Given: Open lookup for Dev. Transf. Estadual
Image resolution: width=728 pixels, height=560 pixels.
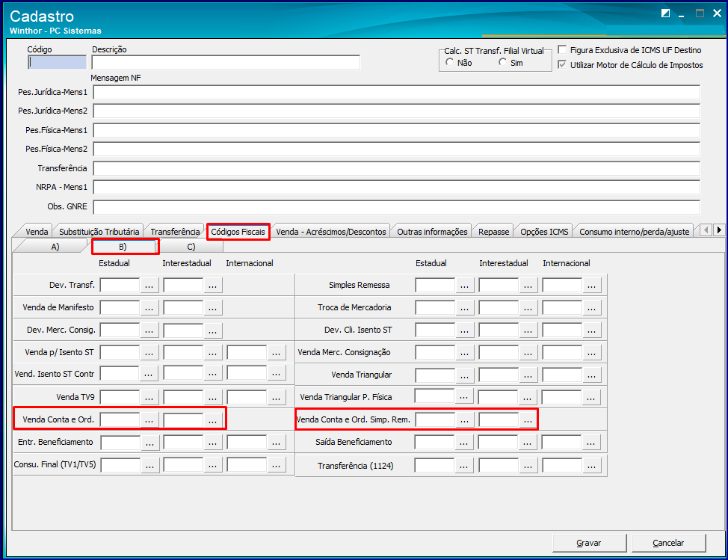Looking at the screenshot, I should pos(149,286).
